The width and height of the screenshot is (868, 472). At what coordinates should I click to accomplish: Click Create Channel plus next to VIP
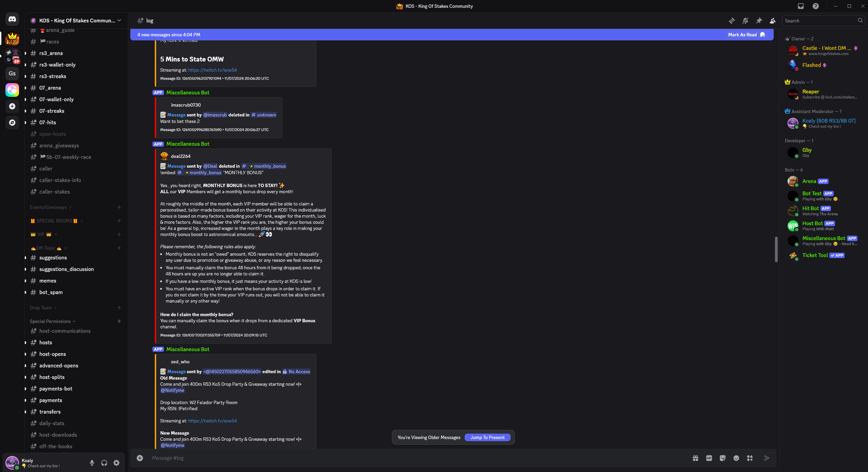[x=119, y=234]
